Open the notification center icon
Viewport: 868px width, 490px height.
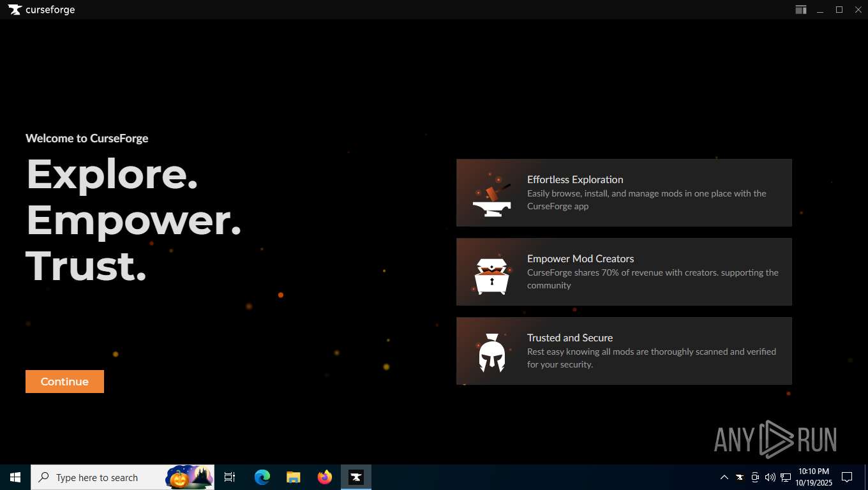[x=847, y=477]
